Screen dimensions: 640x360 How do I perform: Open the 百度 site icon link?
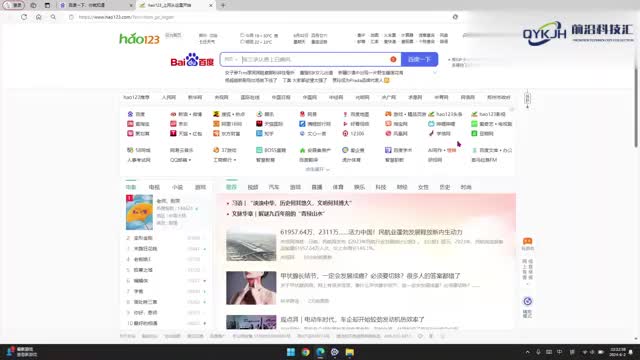coord(136,114)
